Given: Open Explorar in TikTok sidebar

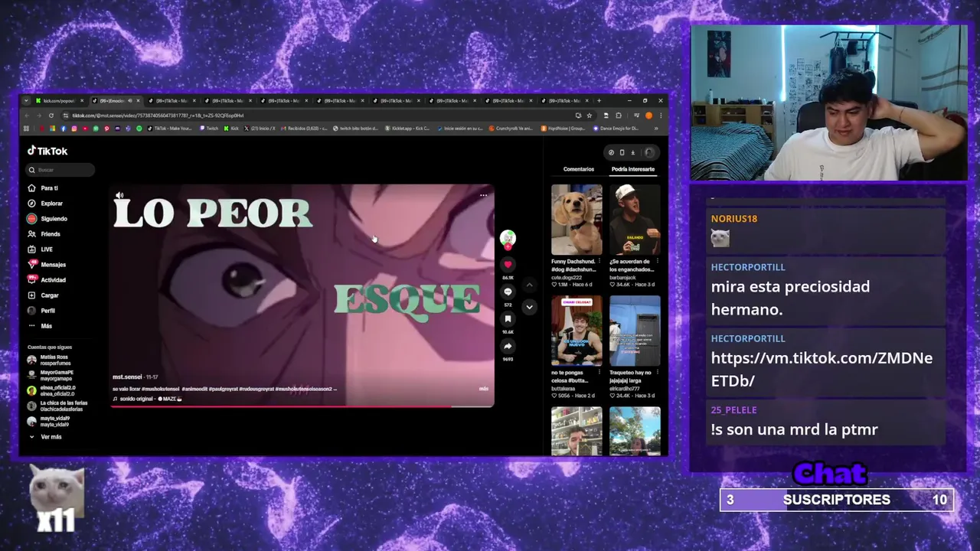Looking at the screenshot, I should (x=45, y=204).
